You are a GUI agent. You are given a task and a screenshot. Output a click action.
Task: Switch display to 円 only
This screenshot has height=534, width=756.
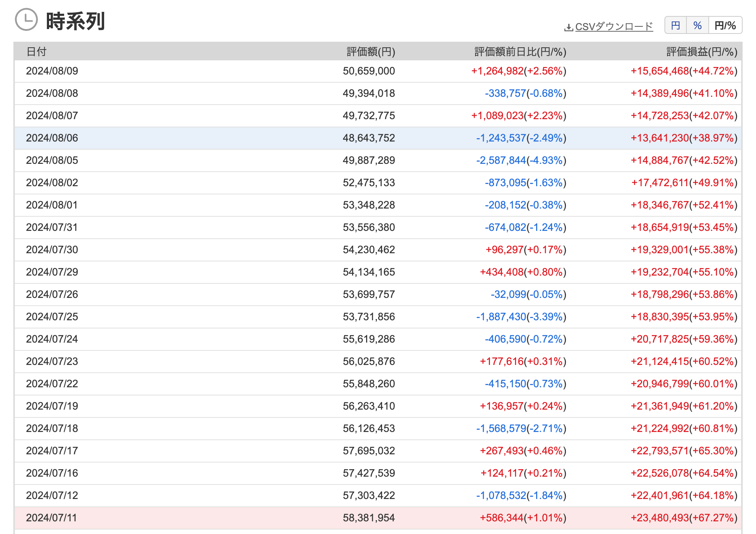[676, 25]
